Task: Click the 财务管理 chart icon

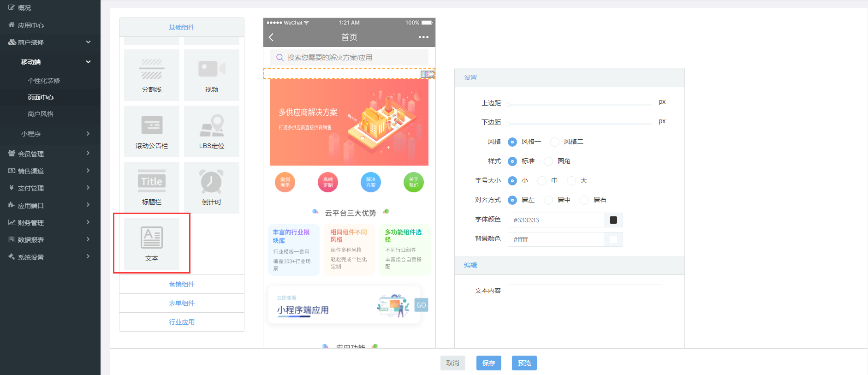Action: [x=12, y=222]
